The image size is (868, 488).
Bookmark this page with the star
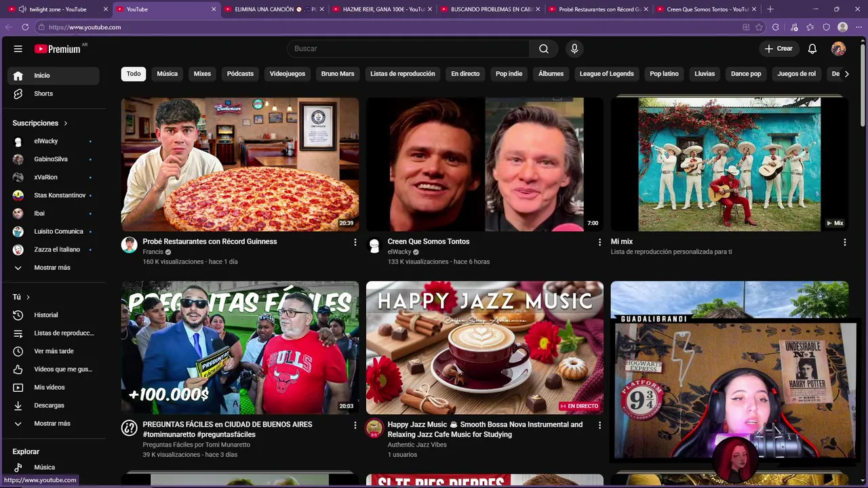[759, 27]
